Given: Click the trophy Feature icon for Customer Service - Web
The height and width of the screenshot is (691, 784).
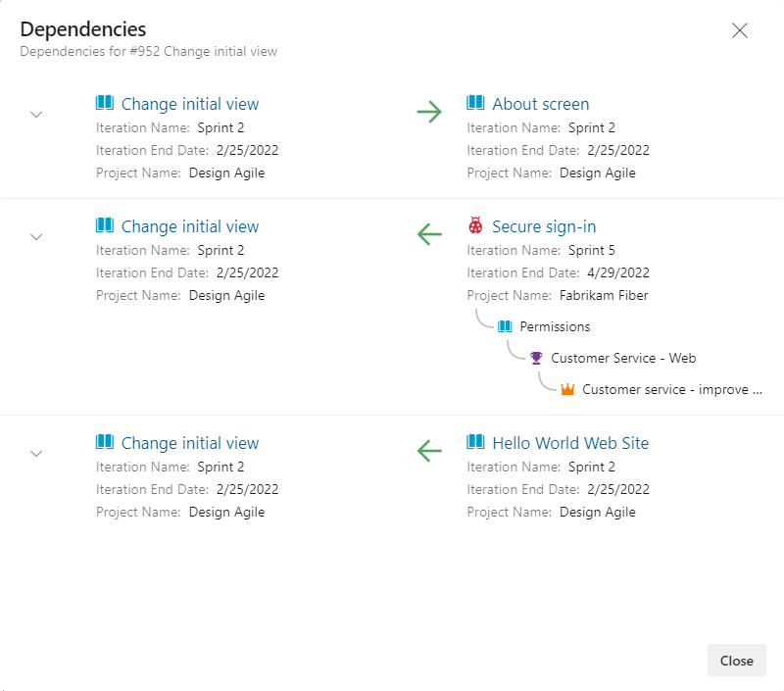Looking at the screenshot, I should (536, 358).
